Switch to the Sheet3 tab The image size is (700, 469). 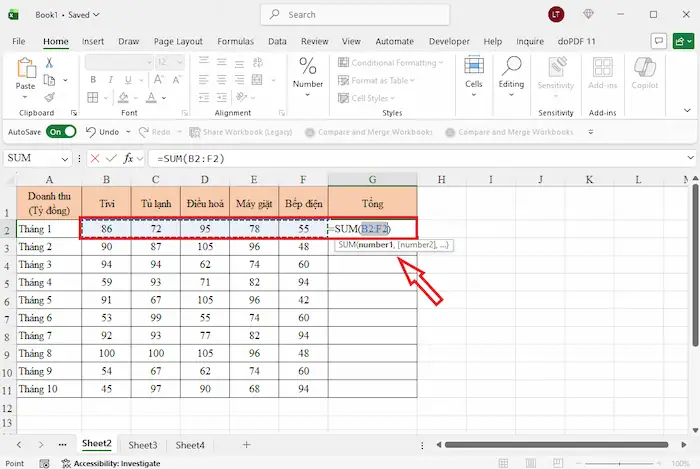142,445
